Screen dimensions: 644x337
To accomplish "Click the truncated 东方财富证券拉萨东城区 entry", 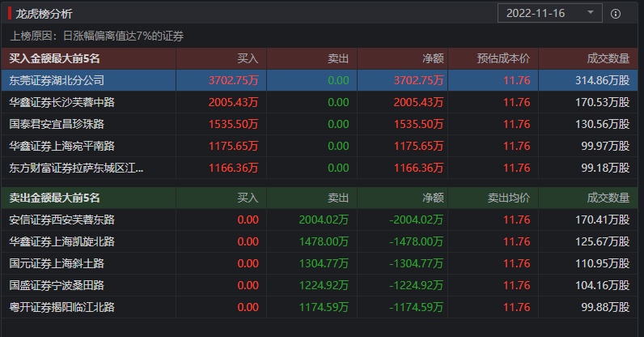I will 76,168.
